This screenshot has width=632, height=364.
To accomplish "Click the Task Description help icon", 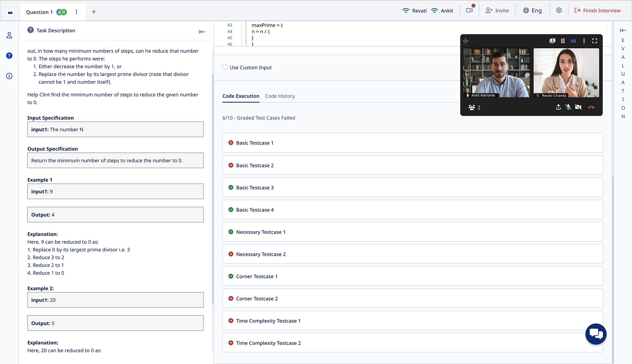I will 31,30.
